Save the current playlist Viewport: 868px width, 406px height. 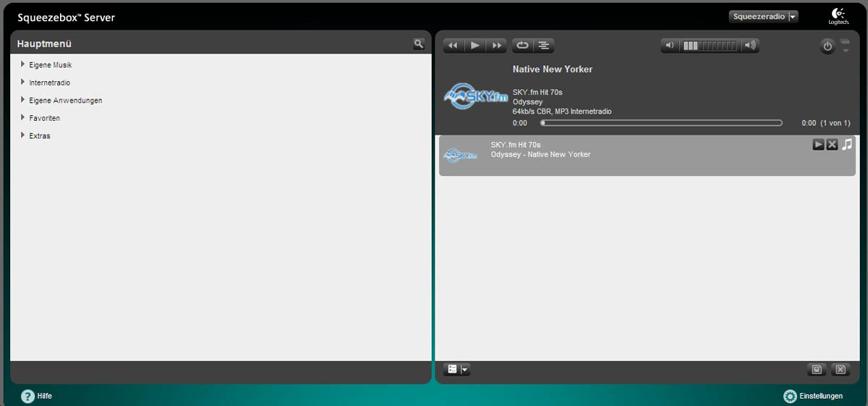816,369
